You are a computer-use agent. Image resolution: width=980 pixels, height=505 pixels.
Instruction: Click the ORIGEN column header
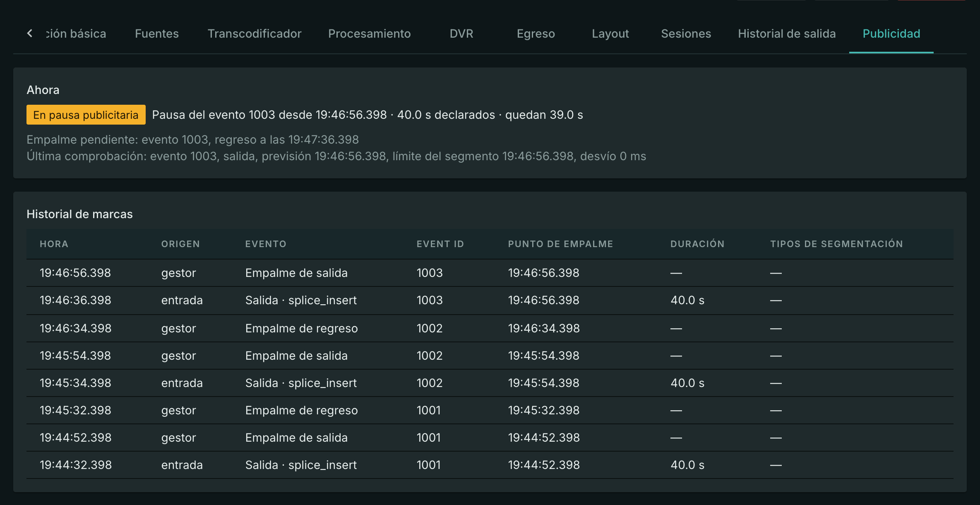[180, 244]
